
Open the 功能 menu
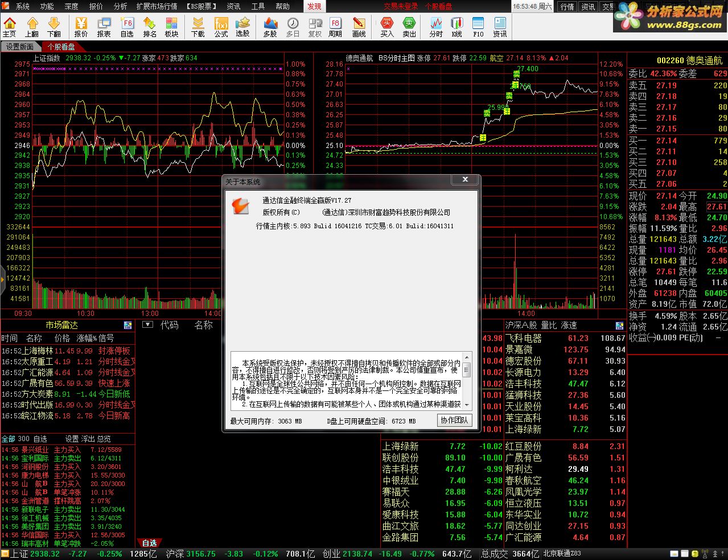47,6
